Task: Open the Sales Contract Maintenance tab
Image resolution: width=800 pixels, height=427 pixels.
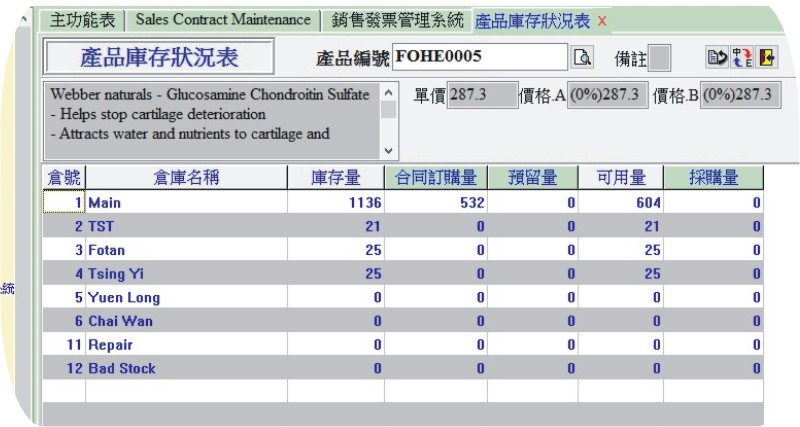Action: coord(223,20)
